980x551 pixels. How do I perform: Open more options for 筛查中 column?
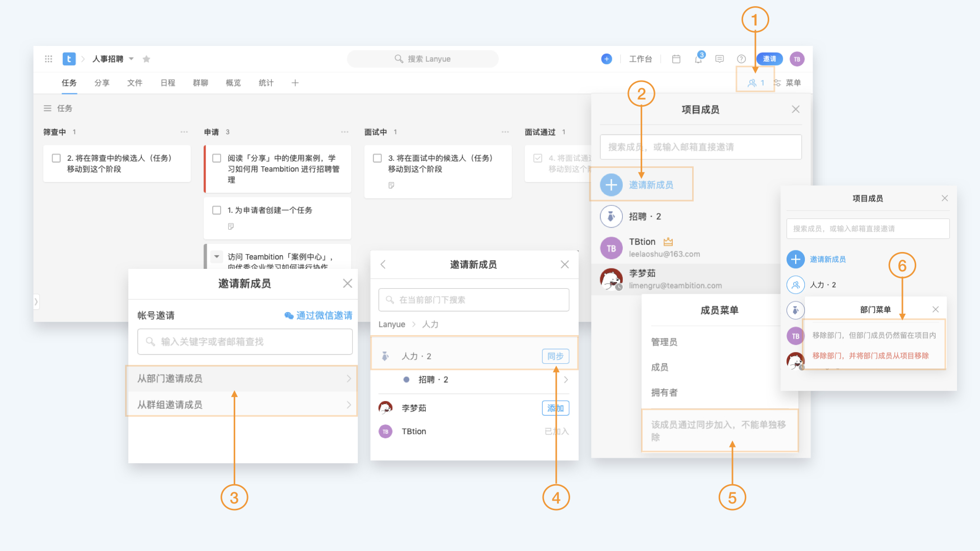(184, 132)
